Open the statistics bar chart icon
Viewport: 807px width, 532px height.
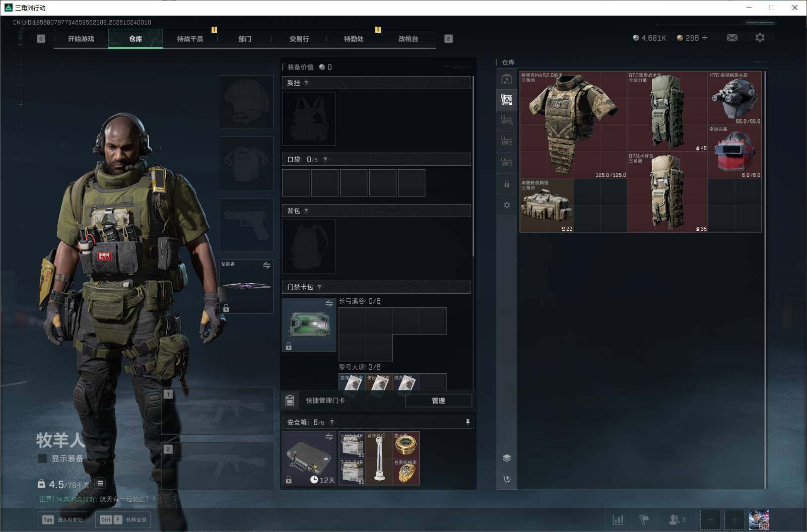coord(618,519)
